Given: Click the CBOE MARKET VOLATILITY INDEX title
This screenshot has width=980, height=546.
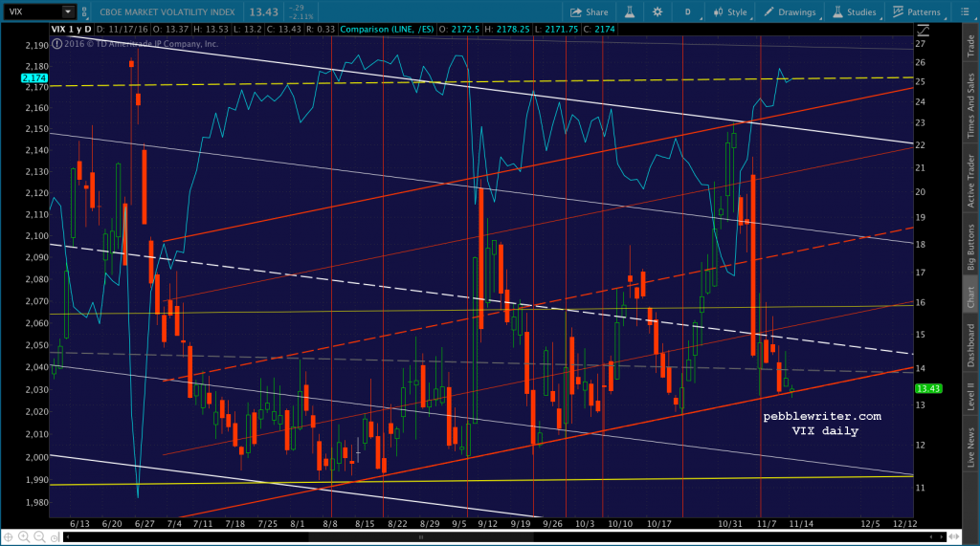Looking at the screenshot, I should coord(167,11).
